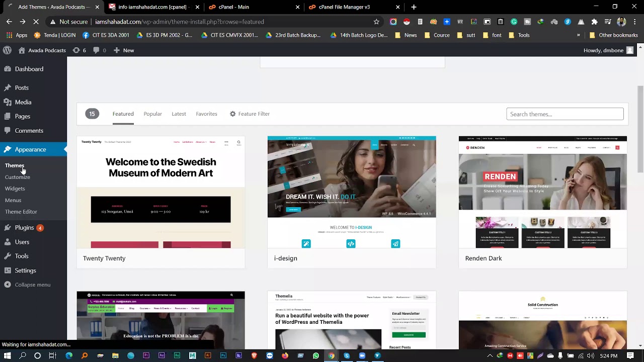Open the Settings menu item
644x362 pixels.
coord(25,270)
